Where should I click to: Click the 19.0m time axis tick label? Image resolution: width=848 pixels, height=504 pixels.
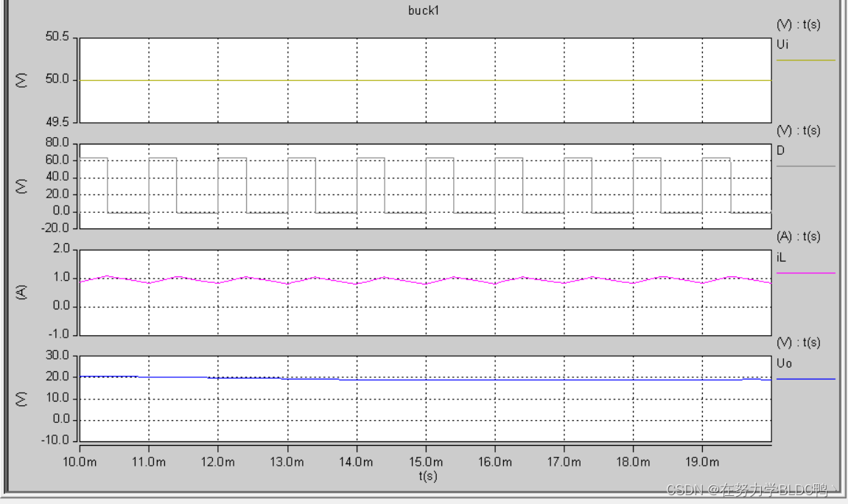(703, 462)
